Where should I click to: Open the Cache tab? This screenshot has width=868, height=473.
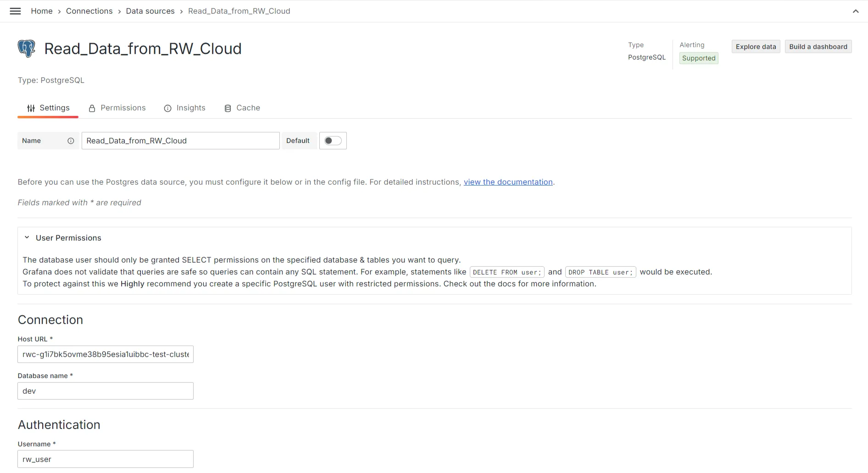242,108
